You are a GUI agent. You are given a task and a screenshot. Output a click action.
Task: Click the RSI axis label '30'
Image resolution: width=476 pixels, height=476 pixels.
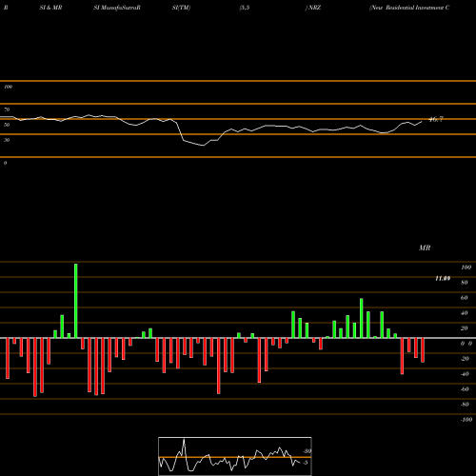click(x=7, y=140)
